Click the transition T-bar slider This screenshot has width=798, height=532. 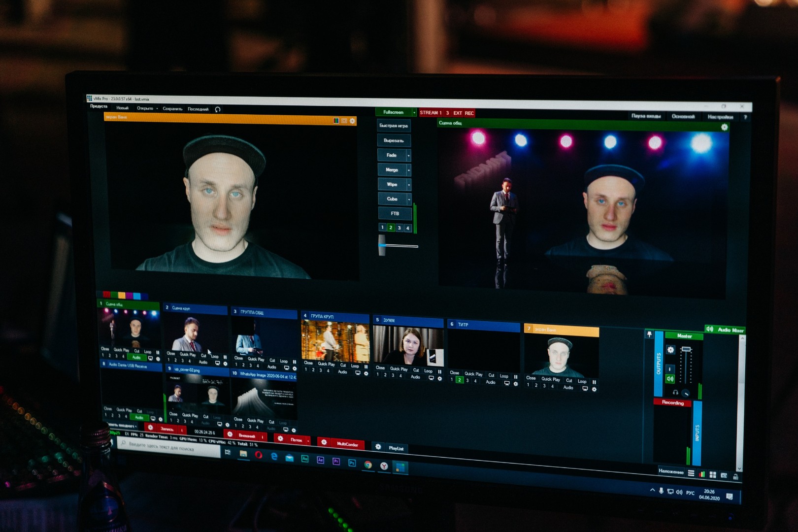click(x=382, y=245)
